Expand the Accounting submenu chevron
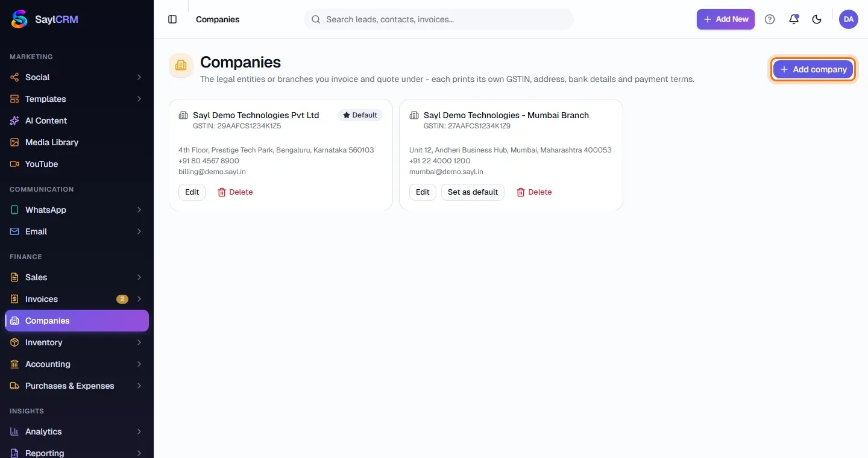 pos(139,364)
